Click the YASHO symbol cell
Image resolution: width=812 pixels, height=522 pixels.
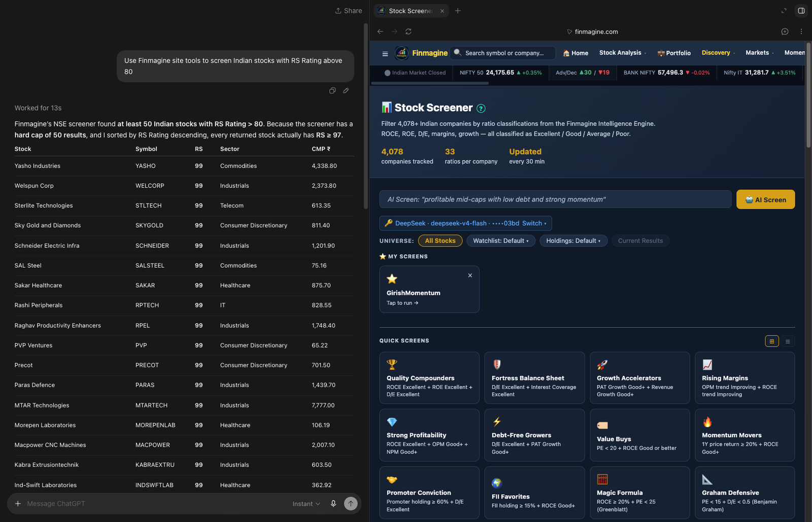click(146, 166)
